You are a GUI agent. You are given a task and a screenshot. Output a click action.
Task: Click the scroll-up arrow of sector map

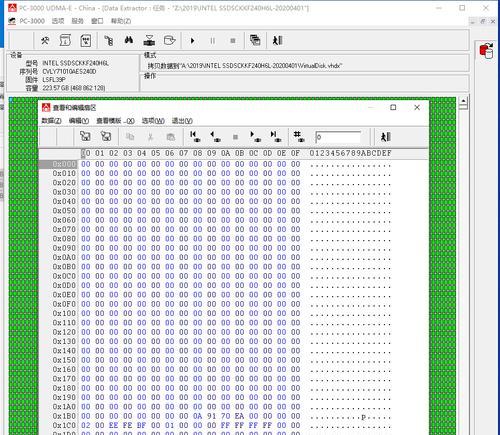(x=463, y=100)
